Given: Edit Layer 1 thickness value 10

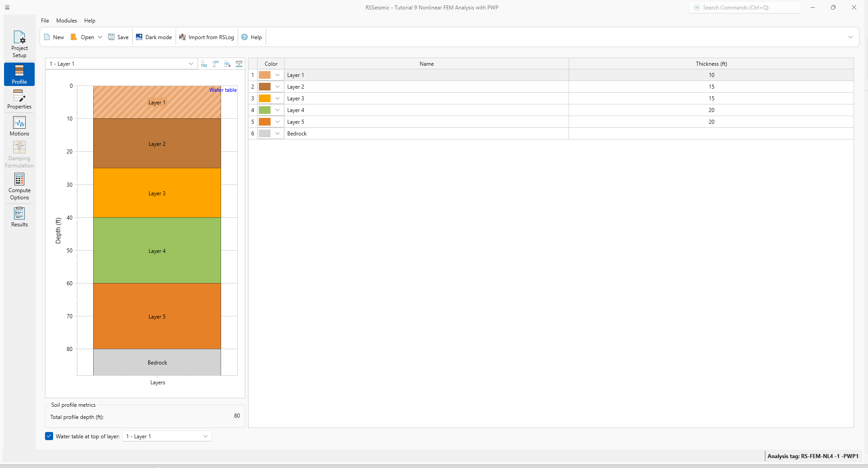Looking at the screenshot, I should tap(711, 75).
